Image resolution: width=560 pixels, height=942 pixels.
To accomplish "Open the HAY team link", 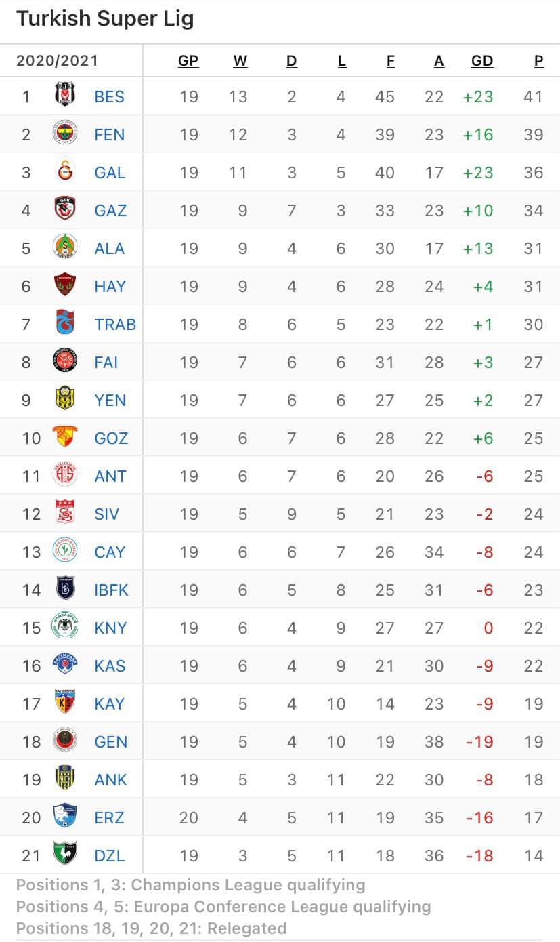I will (x=110, y=287).
